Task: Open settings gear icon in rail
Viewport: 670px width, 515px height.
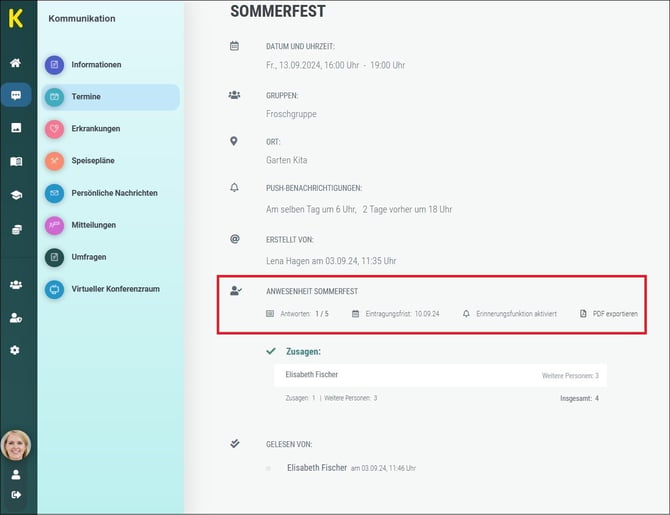Action: (15, 350)
